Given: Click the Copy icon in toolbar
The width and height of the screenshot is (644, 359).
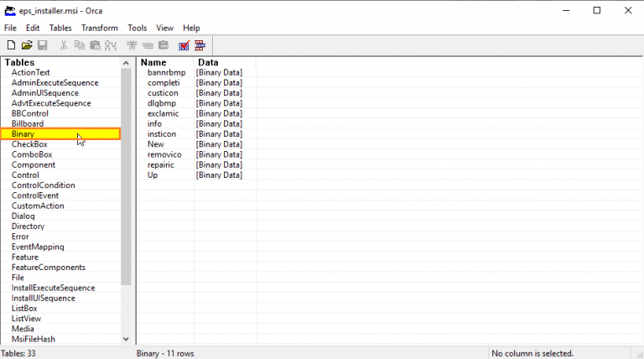Looking at the screenshot, I should [79, 45].
